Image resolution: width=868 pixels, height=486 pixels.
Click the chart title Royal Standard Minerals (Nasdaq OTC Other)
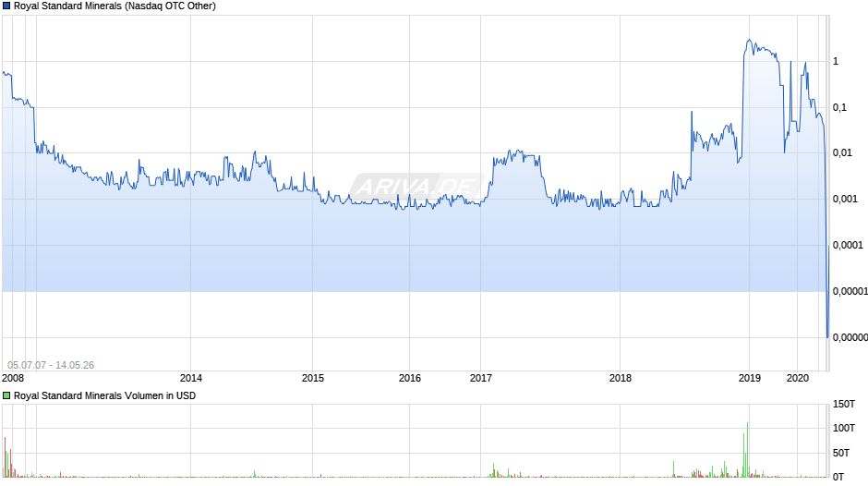point(115,6)
